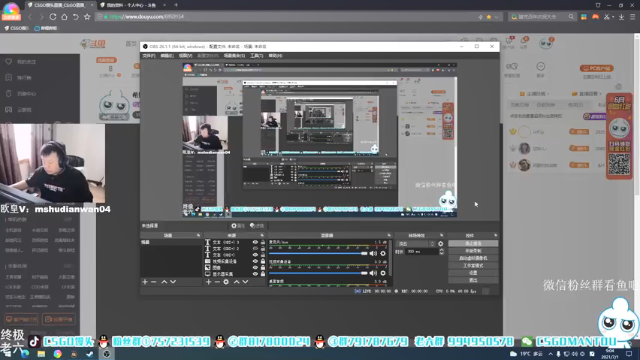Open browser hamburger menu

(x=632, y=17)
